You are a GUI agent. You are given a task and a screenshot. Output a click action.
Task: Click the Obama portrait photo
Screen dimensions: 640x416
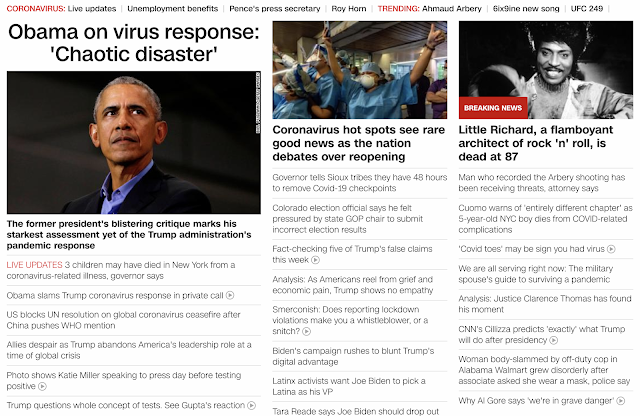point(133,142)
